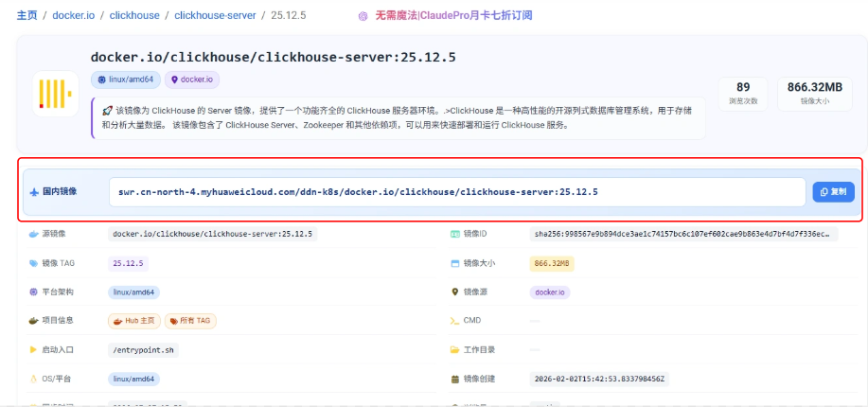
Task: Click the ID card icon beside 镜像ID
Action: [455, 234]
